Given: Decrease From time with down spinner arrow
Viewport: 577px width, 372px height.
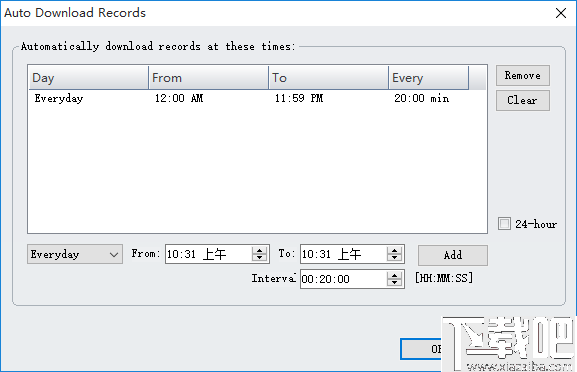Looking at the screenshot, I should coord(259,258).
